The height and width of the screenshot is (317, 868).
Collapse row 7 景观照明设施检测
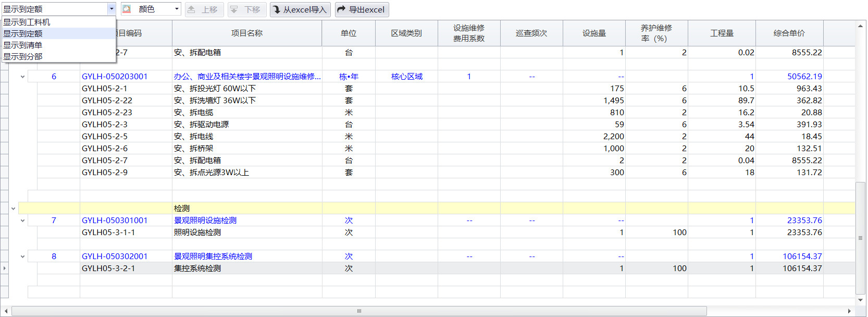coord(22,221)
